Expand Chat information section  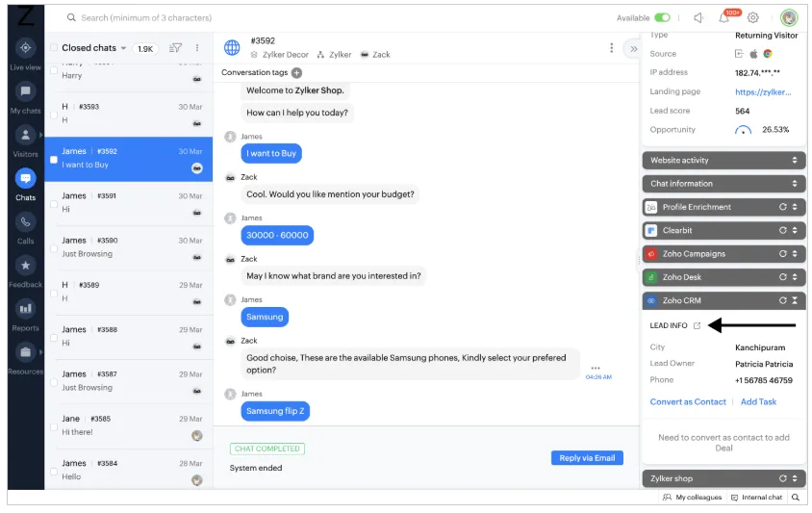[795, 184]
